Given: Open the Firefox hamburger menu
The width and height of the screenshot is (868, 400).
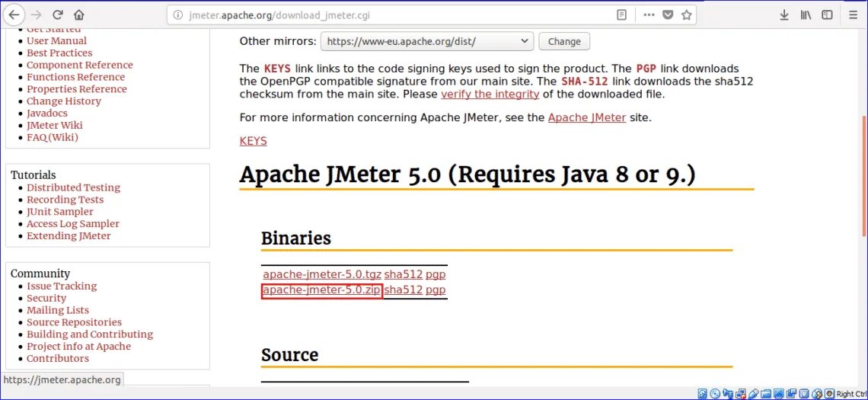Looking at the screenshot, I should [853, 15].
